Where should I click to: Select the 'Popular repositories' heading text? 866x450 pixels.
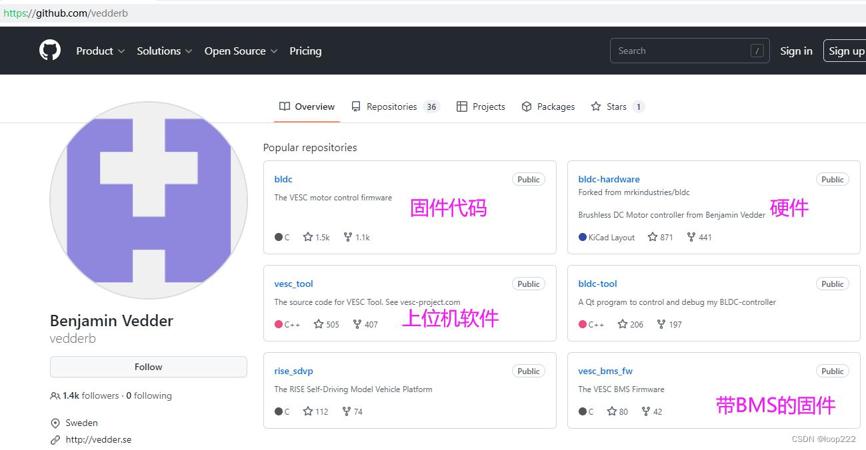pos(310,147)
